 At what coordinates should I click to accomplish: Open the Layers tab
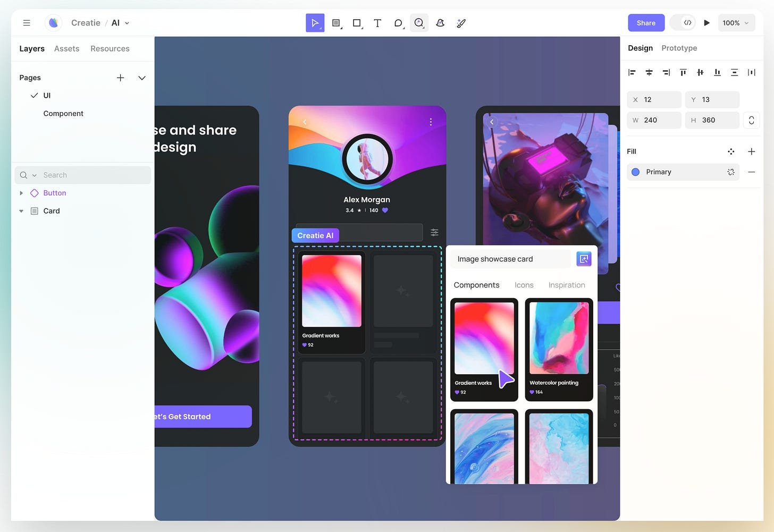tap(32, 48)
